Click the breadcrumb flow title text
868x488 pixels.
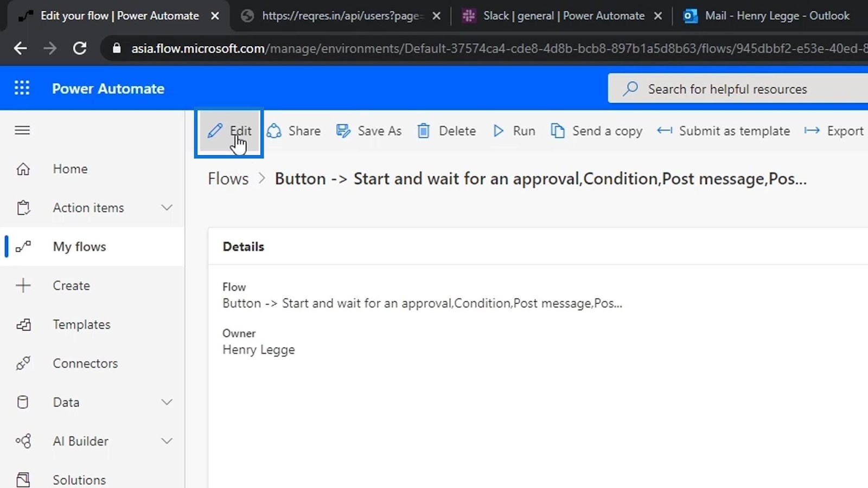click(540, 179)
